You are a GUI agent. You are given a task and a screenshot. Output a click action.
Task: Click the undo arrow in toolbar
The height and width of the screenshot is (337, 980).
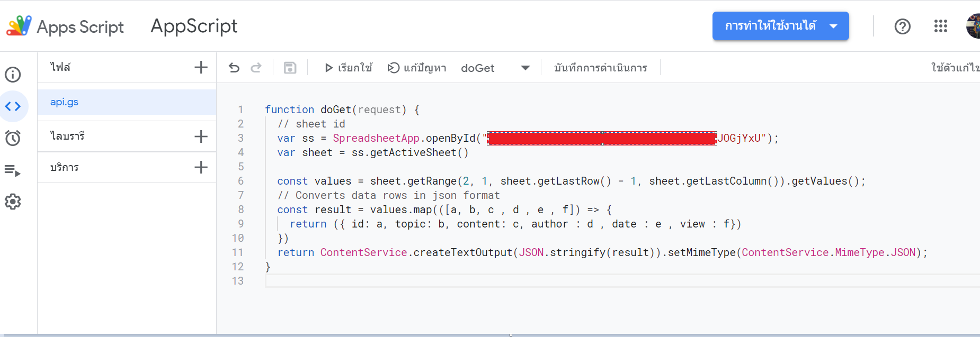[234, 68]
